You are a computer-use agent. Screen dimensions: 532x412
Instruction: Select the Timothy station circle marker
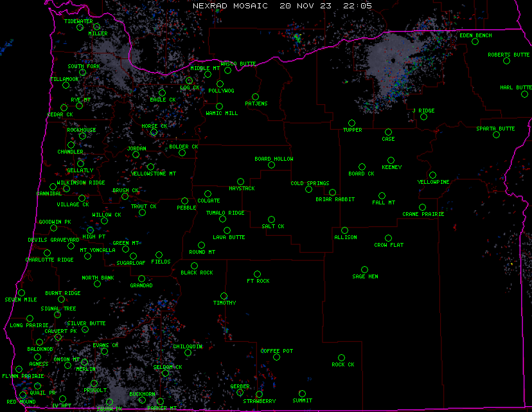click(x=224, y=296)
